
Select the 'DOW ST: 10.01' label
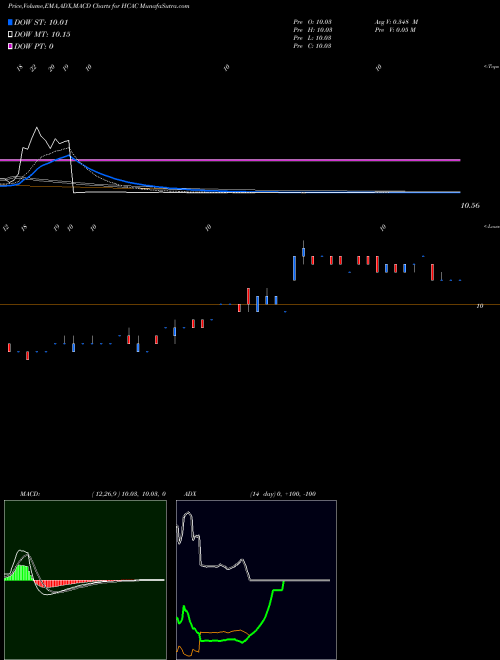coord(41,22)
